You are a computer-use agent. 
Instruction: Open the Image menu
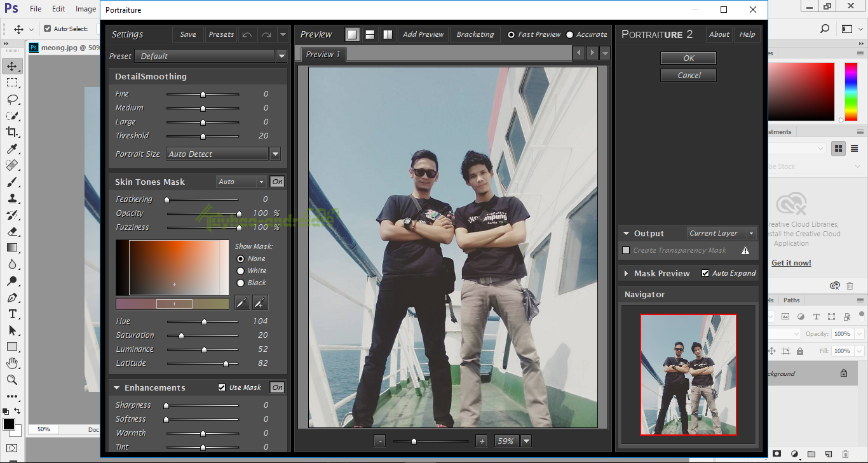tap(85, 9)
